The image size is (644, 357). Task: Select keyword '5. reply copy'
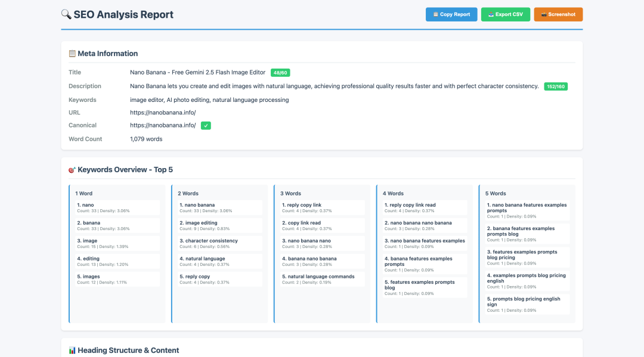[219, 280]
